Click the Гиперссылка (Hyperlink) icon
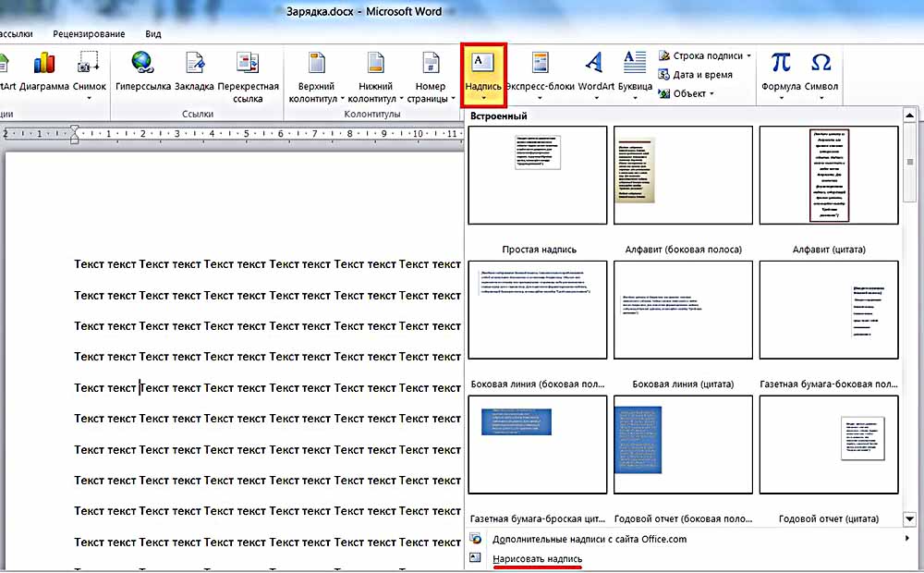The width and height of the screenshot is (924, 573). tap(141, 63)
